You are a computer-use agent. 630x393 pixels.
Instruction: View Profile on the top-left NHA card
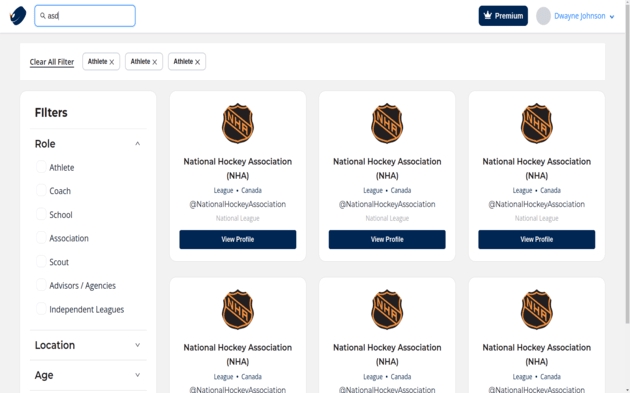pos(237,239)
